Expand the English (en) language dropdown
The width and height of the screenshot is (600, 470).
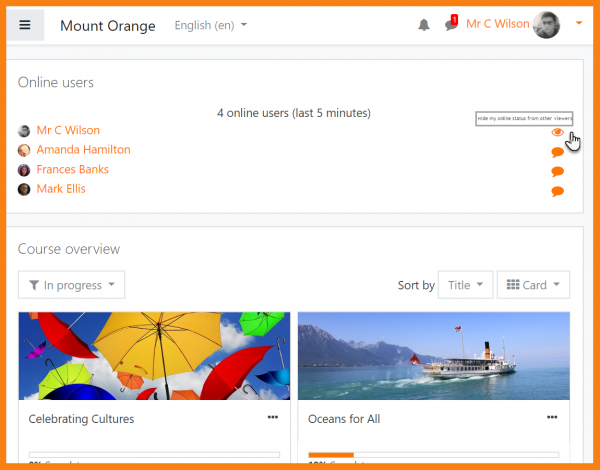click(x=211, y=25)
